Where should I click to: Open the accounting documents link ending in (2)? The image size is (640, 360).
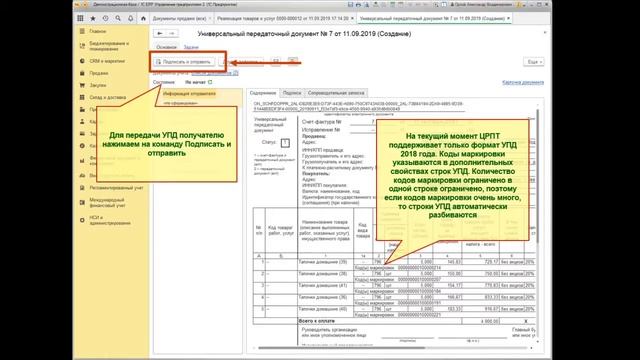point(215,73)
